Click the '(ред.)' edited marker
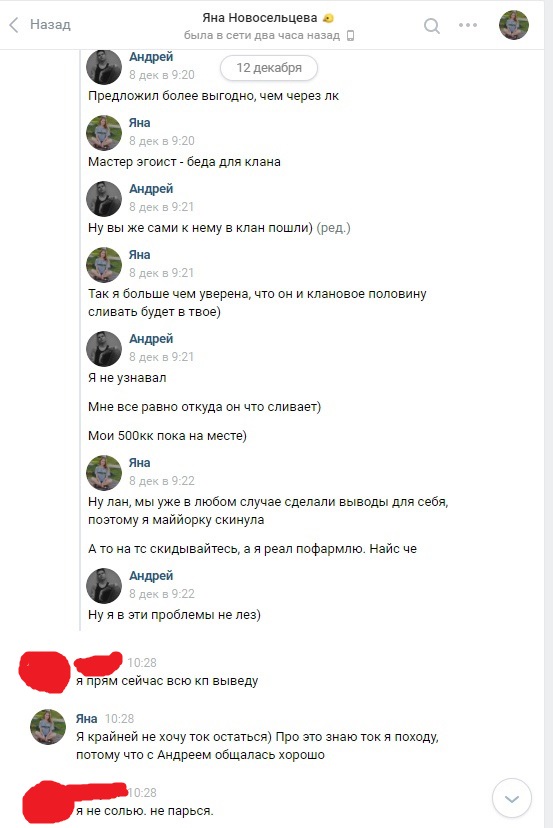The width and height of the screenshot is (553, 828). [x=333, y=228]
